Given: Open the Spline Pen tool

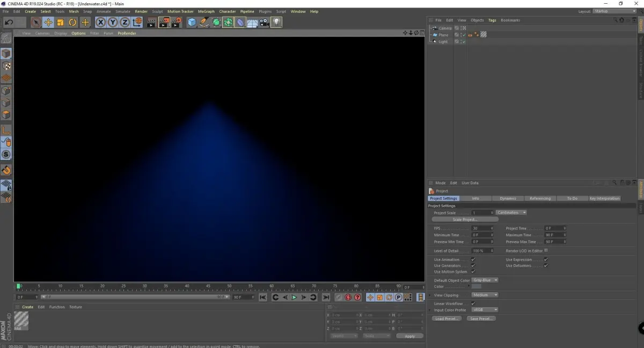Looking at the screenshot, I should click(x=204, y=22).
